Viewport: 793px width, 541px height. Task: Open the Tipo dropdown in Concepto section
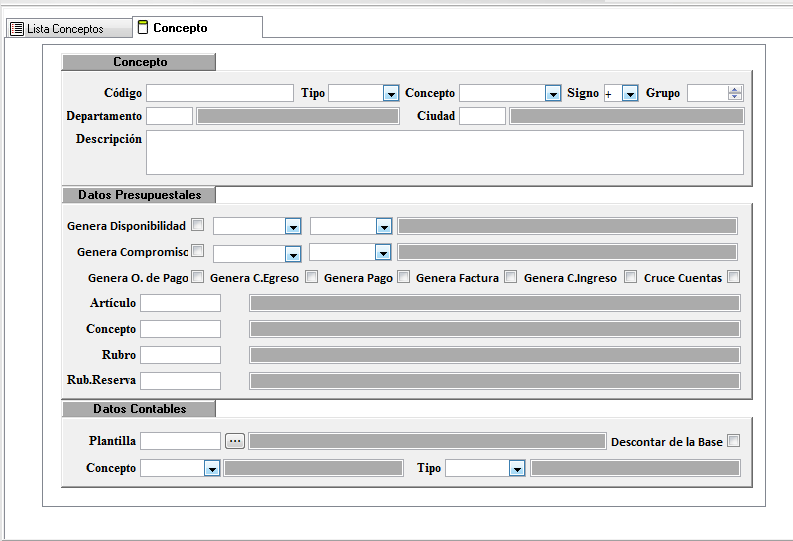click(391, 93)
